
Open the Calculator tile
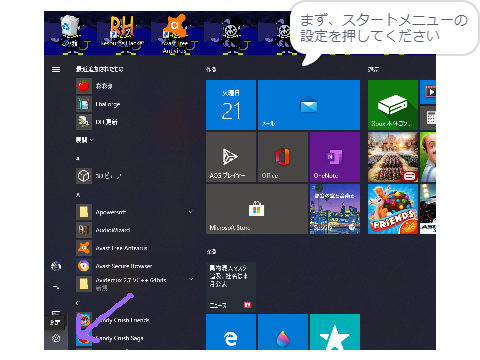[x=428, y=118]
